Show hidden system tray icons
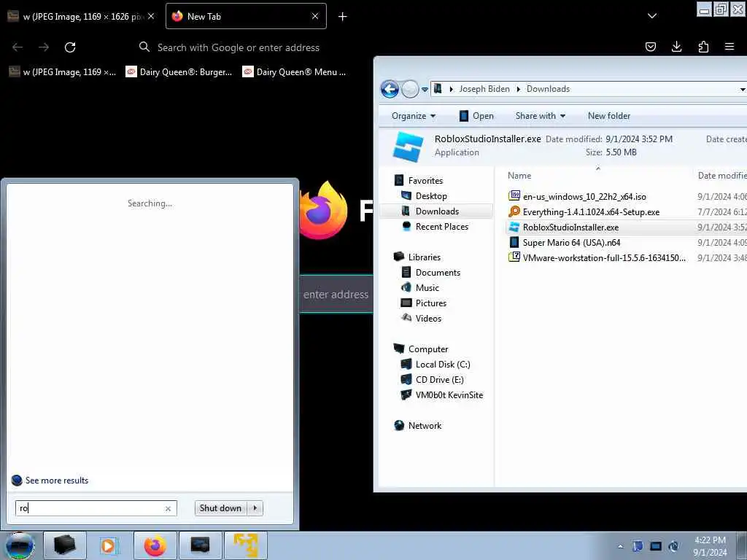Viewport: 747px width, 560px height. [x=620, y=546]
